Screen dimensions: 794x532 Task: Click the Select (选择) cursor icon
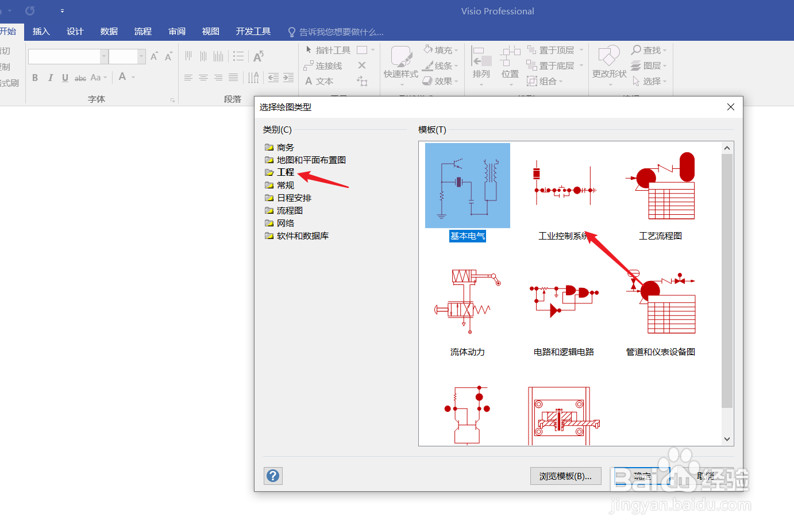tap(636, 82)
